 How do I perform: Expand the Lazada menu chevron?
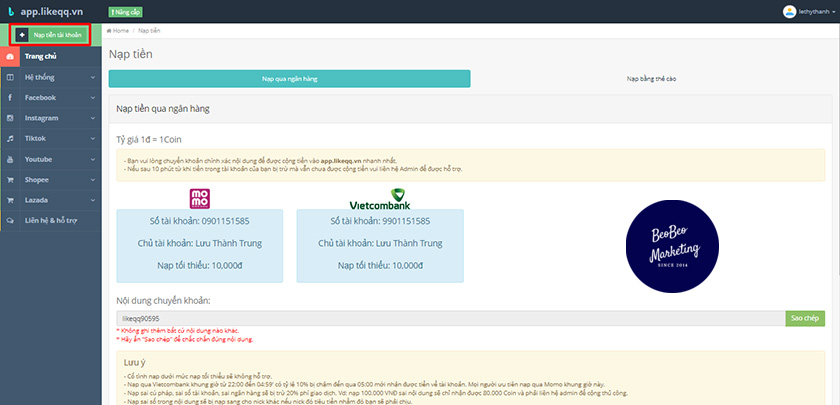93,200
